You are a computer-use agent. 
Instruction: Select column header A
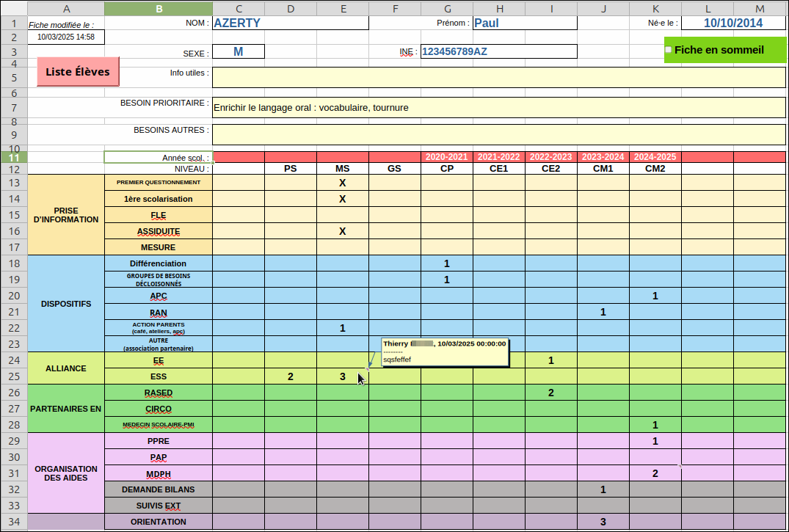tap(66, 9)
